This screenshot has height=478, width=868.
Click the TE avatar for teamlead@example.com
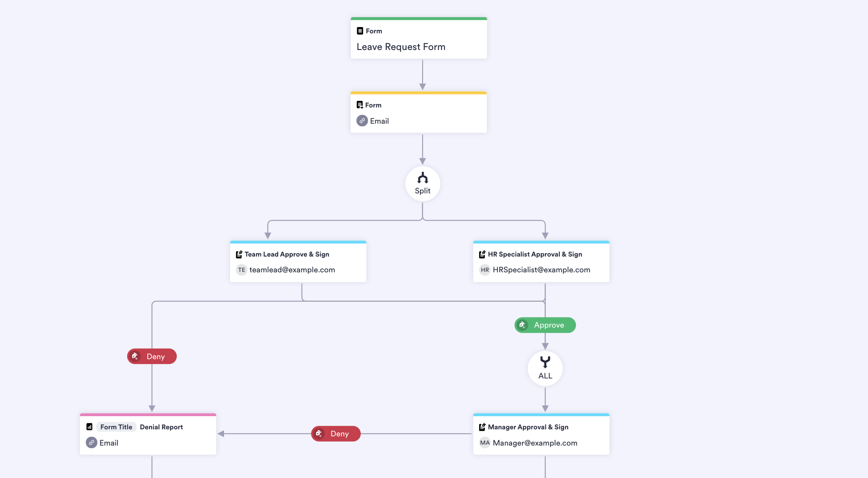242,270
